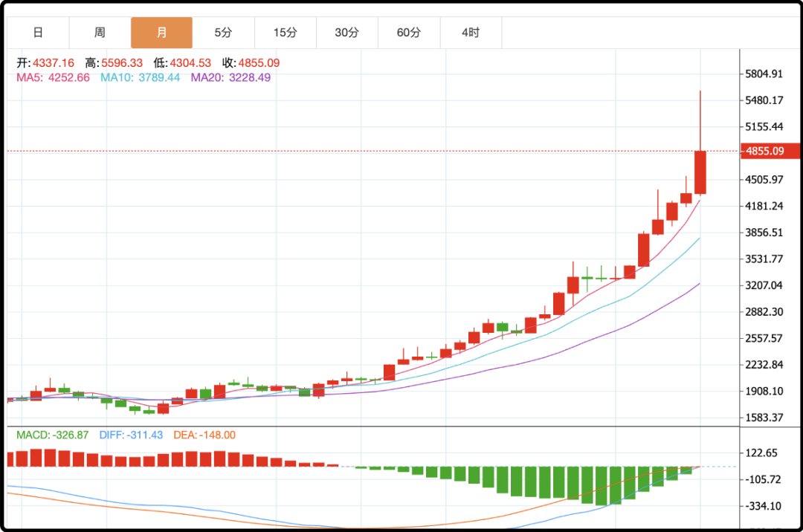Image resolution: width=803 pixels, height=532 pixels.
Task: Open the 5分 chart interval tab
Action: (223, 33)
